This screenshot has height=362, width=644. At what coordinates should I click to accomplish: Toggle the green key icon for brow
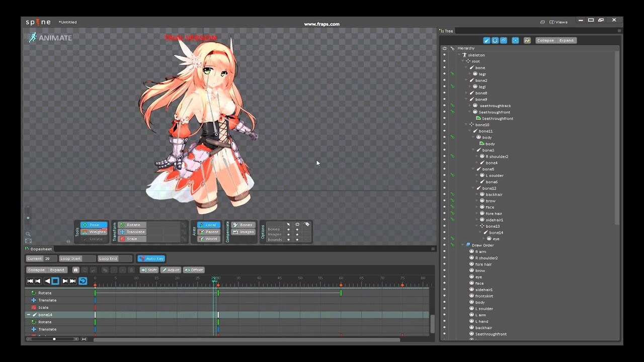pyautogui.click(x=452, y=201)
